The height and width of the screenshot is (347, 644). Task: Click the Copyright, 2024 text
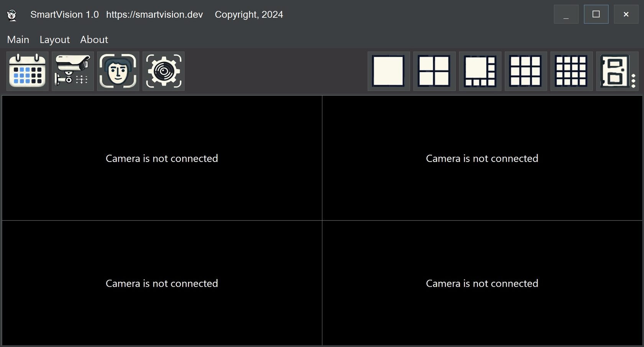[249, 14]
